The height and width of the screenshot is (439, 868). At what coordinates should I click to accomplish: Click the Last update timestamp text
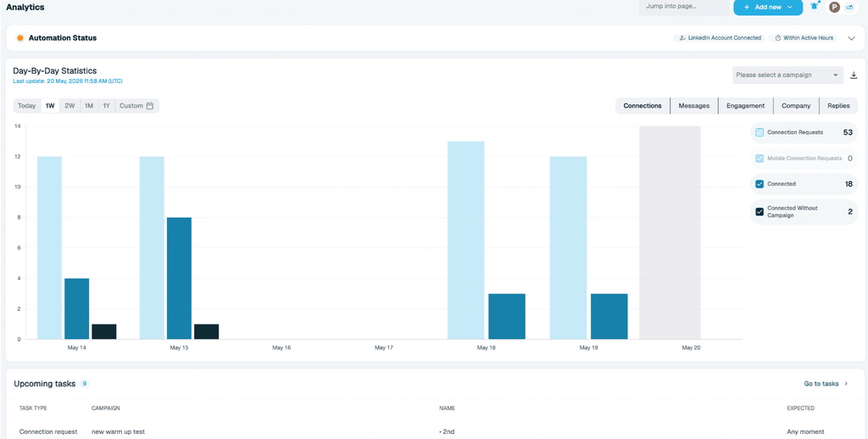[68, 81]
